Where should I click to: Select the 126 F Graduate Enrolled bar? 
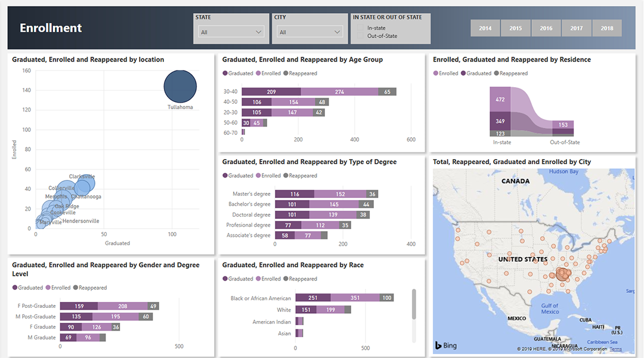[x=97, y=327]
